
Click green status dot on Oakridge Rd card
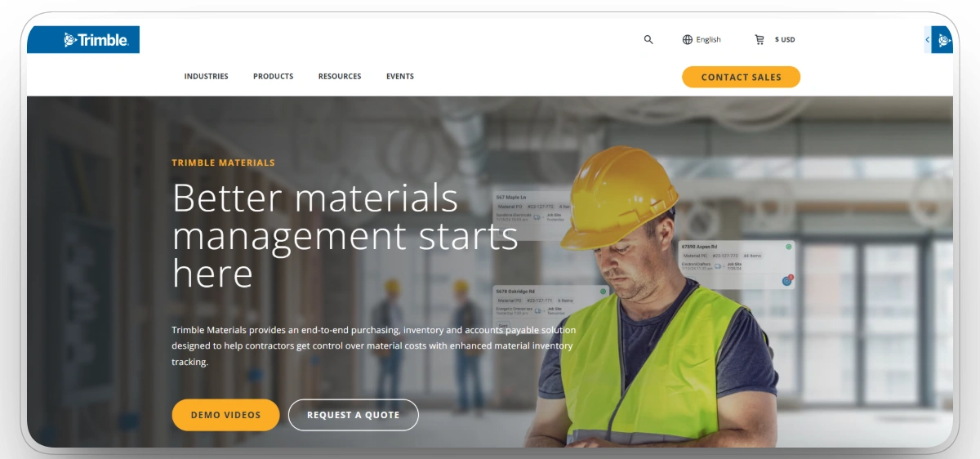[603, 291]
